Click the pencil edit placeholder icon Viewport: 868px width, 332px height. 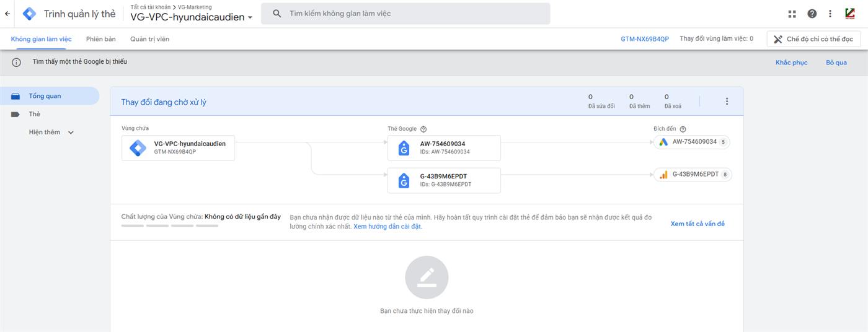(x=427, y=277)
